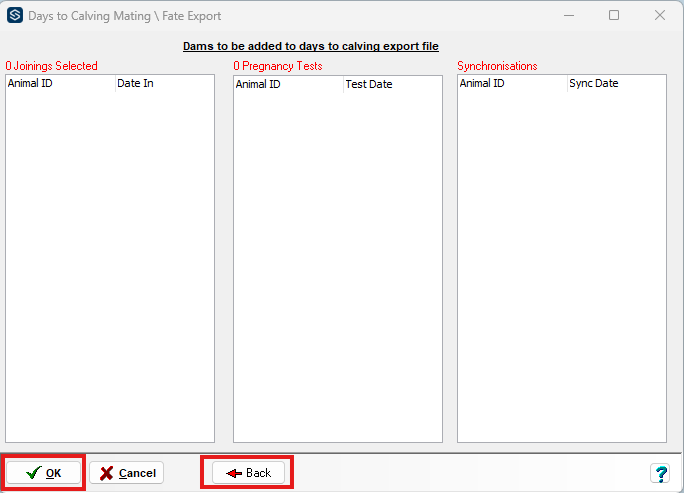
Task: Close the Days to Calving export window
Action: (x=659, y=16)
